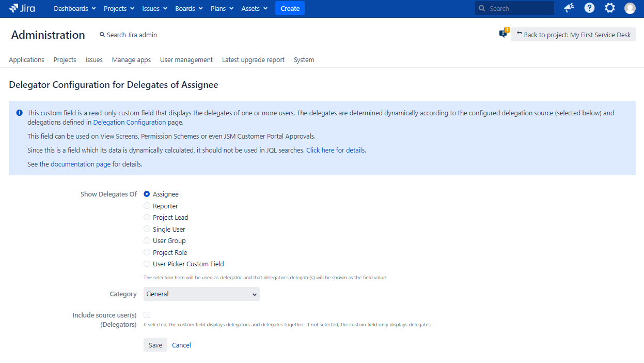644x363 pixels.
Task: Click the feedback speech bubble icon
Action: (x=503, y=34)
